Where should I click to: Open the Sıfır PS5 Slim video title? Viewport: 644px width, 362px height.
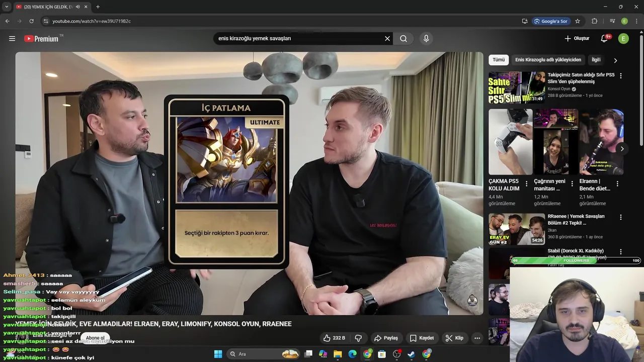point(581,78)
